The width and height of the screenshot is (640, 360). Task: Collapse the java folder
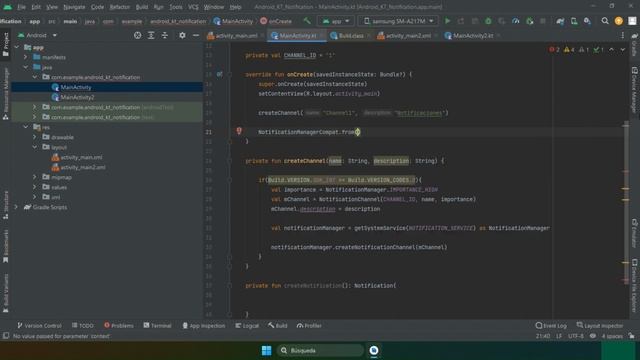point(25,67)
